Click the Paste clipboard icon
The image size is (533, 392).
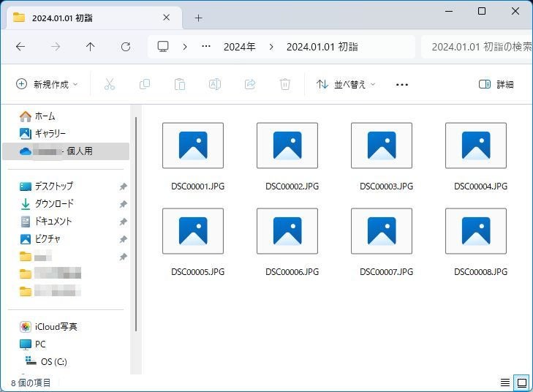tap(180, 84)
